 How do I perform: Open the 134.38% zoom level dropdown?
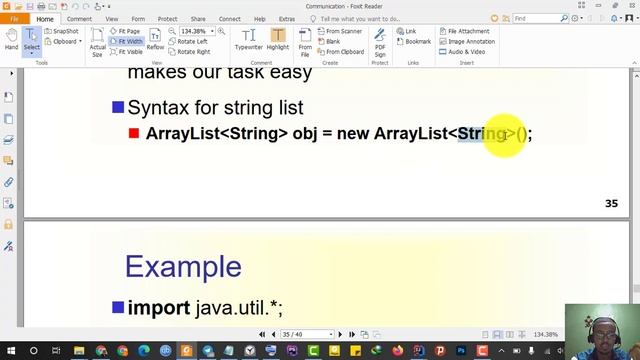tap(212, 31)
